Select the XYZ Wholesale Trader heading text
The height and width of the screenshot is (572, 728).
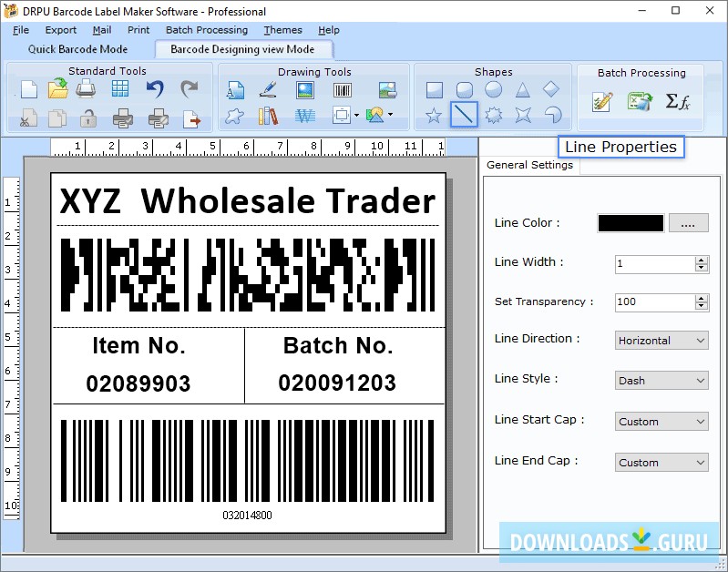248,201
